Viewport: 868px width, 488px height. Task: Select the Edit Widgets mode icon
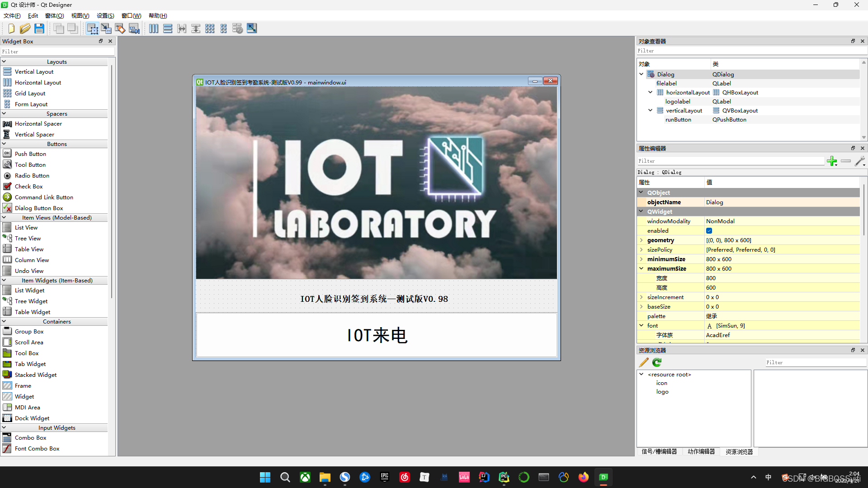click(92, 28)
